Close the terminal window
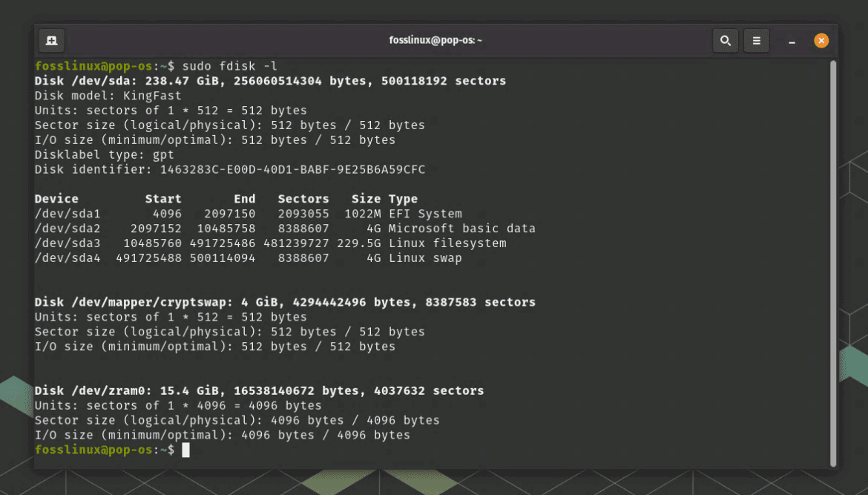Screen dimensions: 868x495 [821, 41]
